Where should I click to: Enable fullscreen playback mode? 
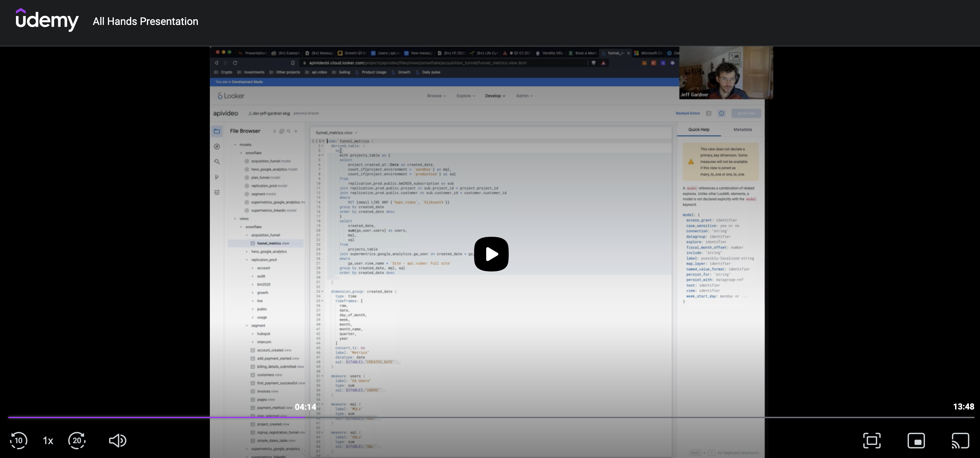872,440
